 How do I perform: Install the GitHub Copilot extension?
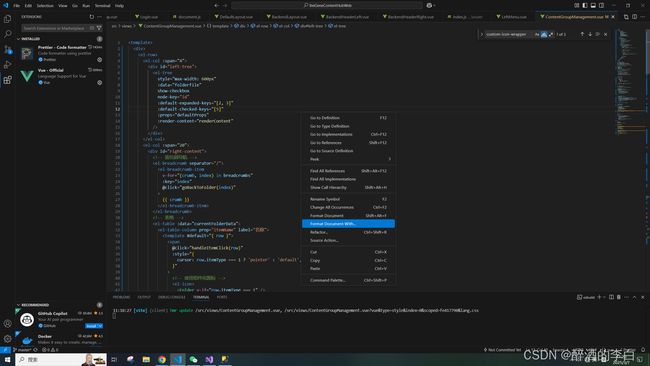pos(91,326)
